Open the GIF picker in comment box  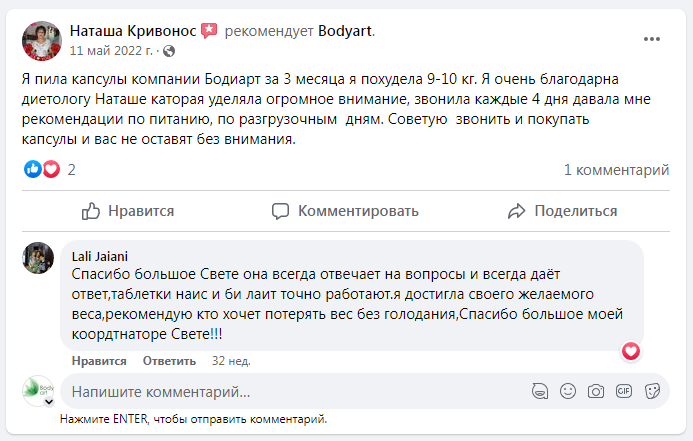624,391
